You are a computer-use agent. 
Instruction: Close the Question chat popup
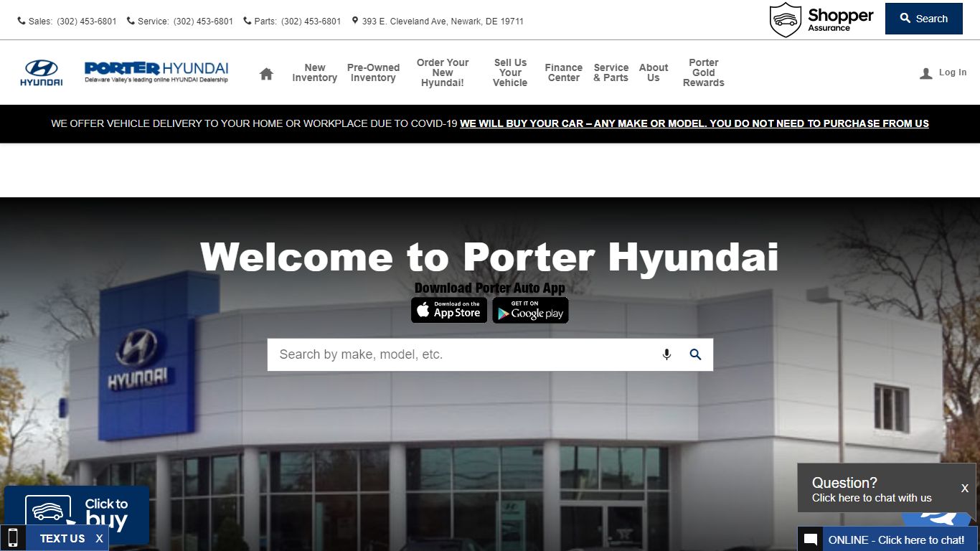point(965,488)
